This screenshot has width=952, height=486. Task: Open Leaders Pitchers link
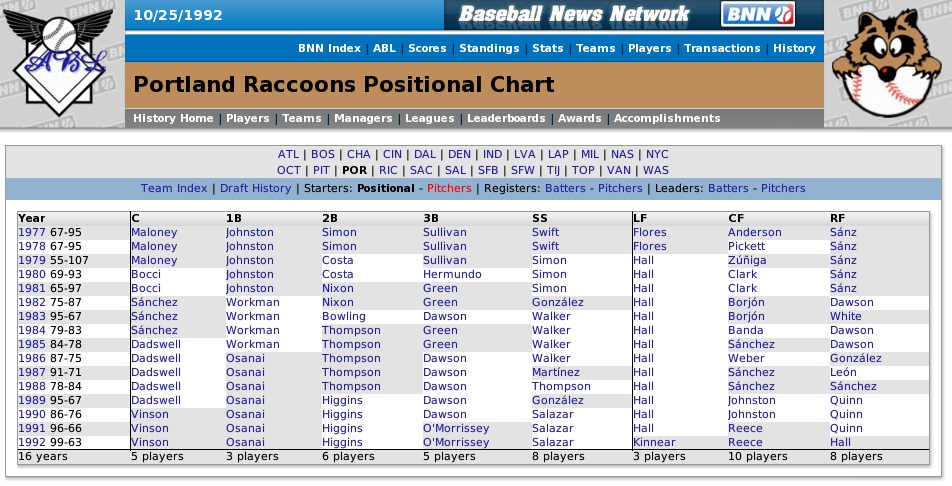coord(783,188)
